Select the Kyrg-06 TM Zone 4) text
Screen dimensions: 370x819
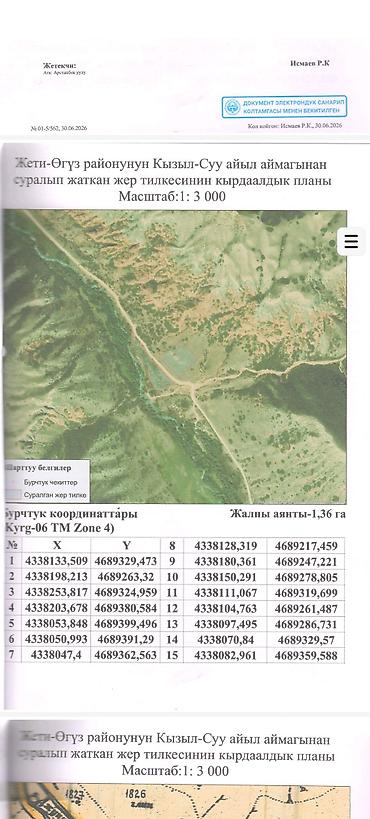click(x=59, y=528)
